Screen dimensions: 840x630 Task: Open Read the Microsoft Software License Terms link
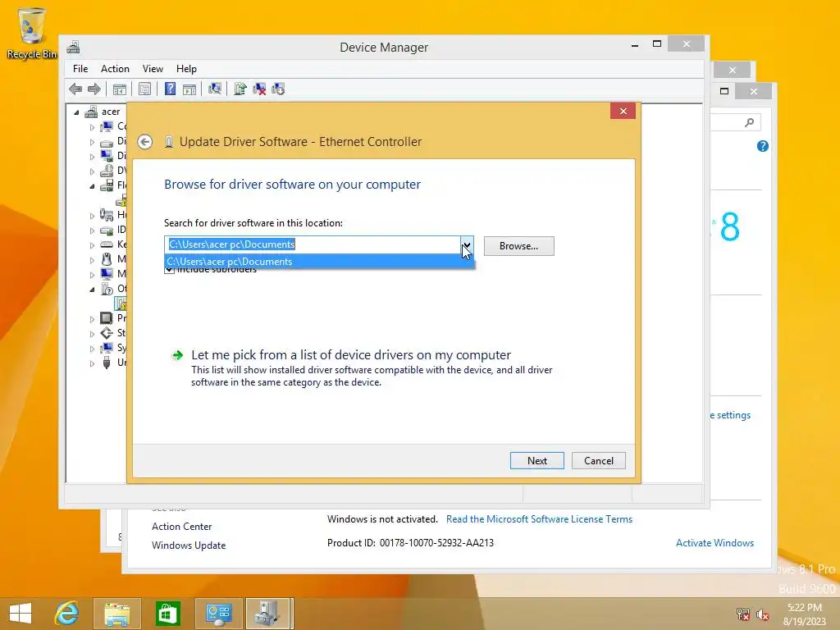point(539,519)
